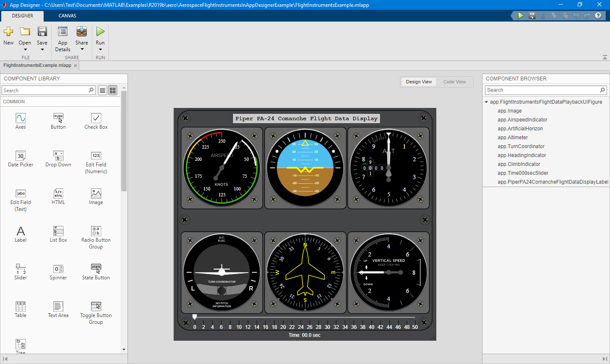Collapse the Component Browser panel
The width and height of the screenshot is (610, 364).
point(604,359)
